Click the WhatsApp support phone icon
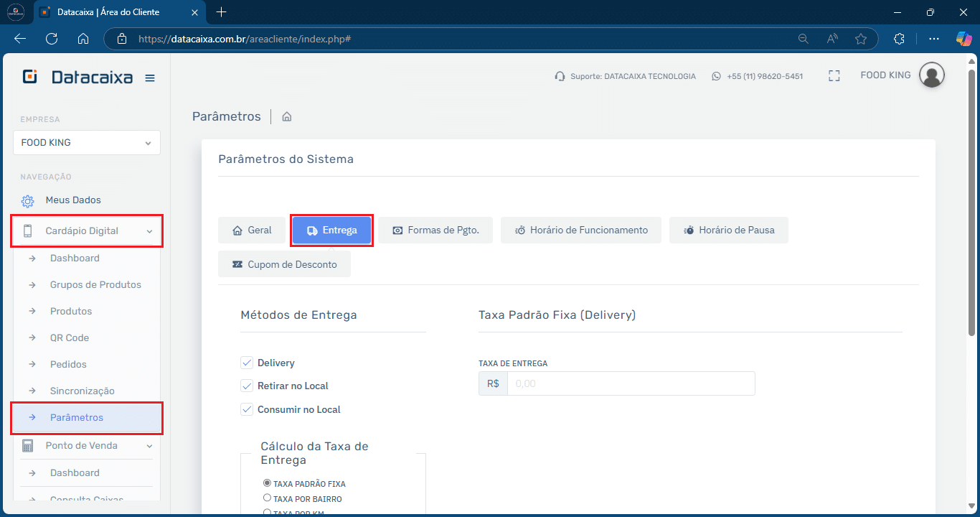 (716, 76)
